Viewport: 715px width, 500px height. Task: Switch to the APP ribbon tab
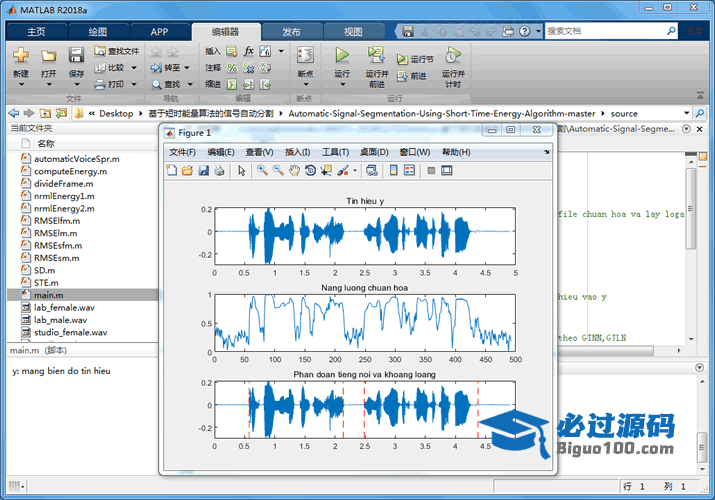(x=160, y=32)
